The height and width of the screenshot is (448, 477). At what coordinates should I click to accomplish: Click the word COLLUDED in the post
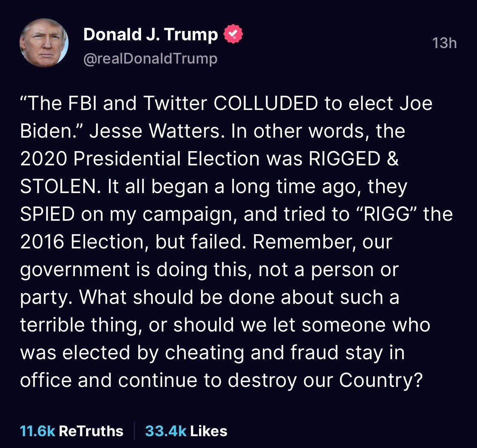pyautogui.click(x=265, y=104)
